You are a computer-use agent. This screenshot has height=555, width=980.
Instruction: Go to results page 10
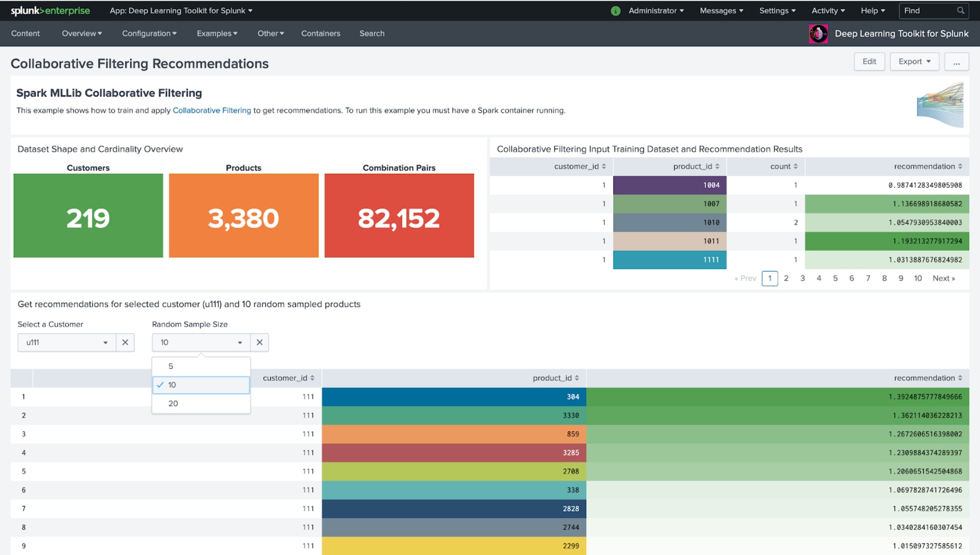(918, 279)
